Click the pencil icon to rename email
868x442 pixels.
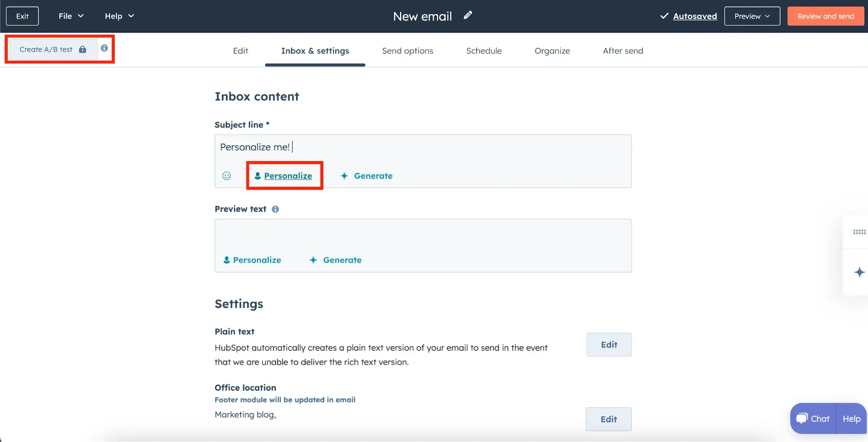coord(468,16)
